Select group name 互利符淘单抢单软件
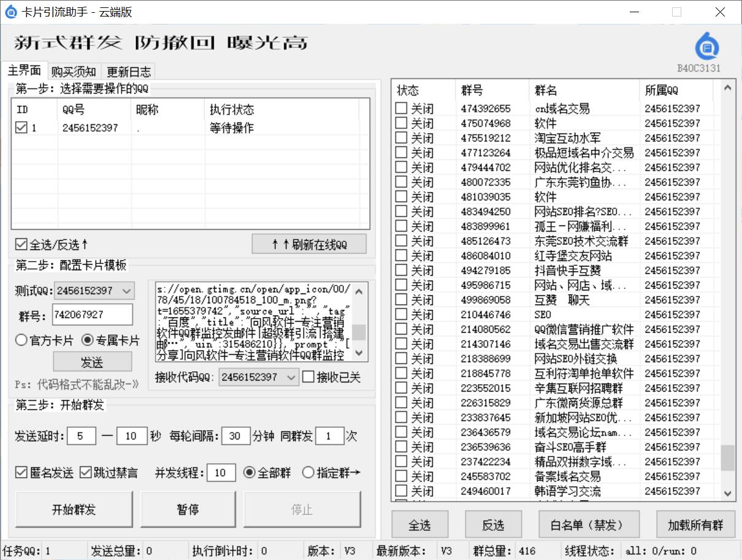This screenshot has width=742, height=560. (584, 373)
